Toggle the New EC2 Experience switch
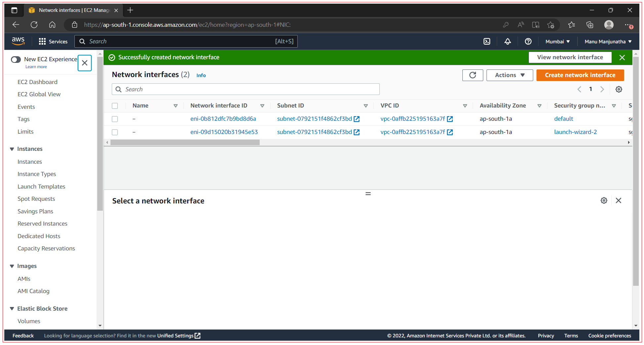Image resolution: width=644 pixels, height=345 pixels. click(16, 60)
